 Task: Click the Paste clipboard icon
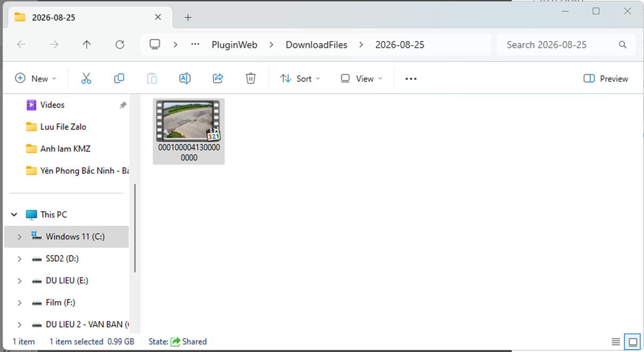pos(152,79)
